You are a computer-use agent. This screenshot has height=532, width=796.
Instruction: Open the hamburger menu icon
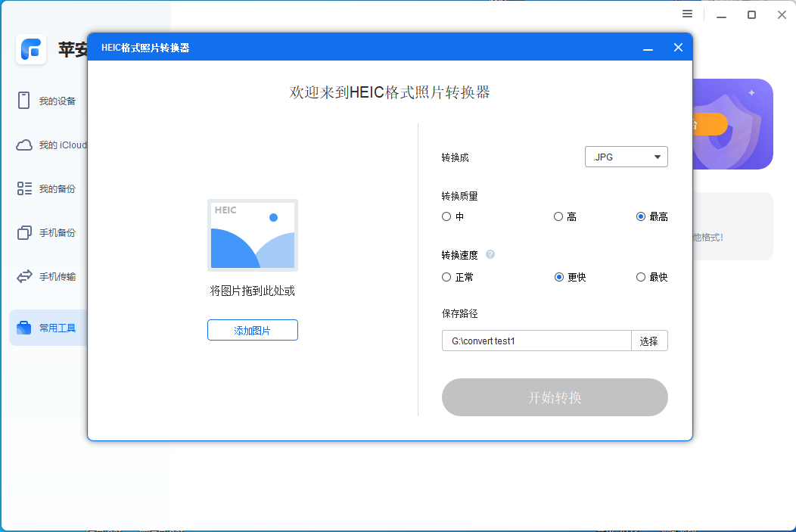tap(687, 14)
